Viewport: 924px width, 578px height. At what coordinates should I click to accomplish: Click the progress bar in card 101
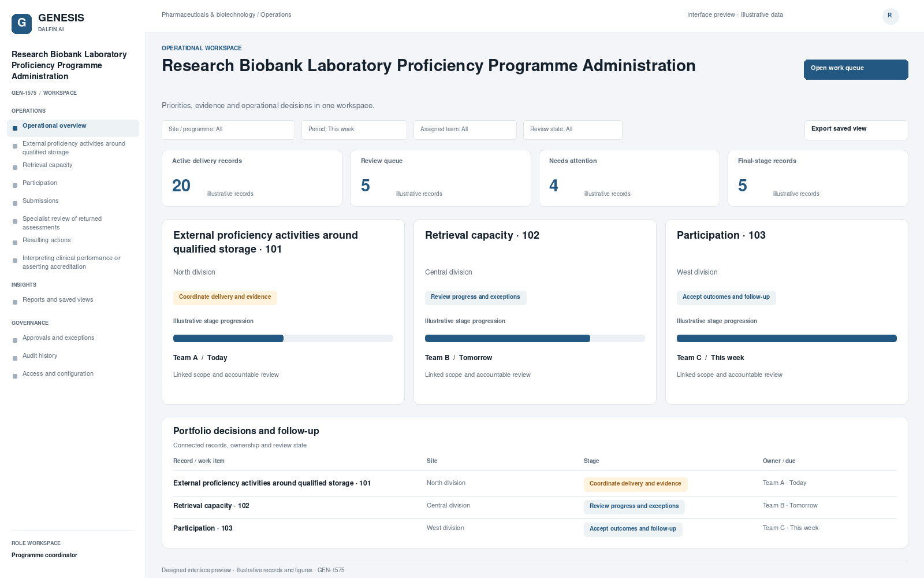coord(283,339)
